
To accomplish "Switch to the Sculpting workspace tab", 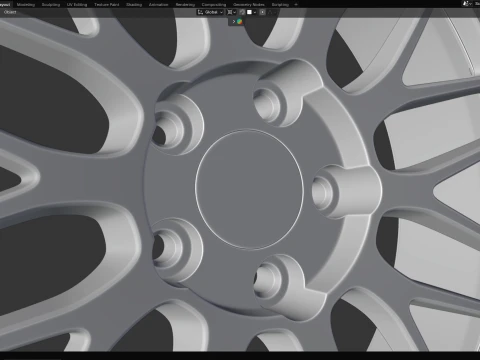I will point(51,5).
